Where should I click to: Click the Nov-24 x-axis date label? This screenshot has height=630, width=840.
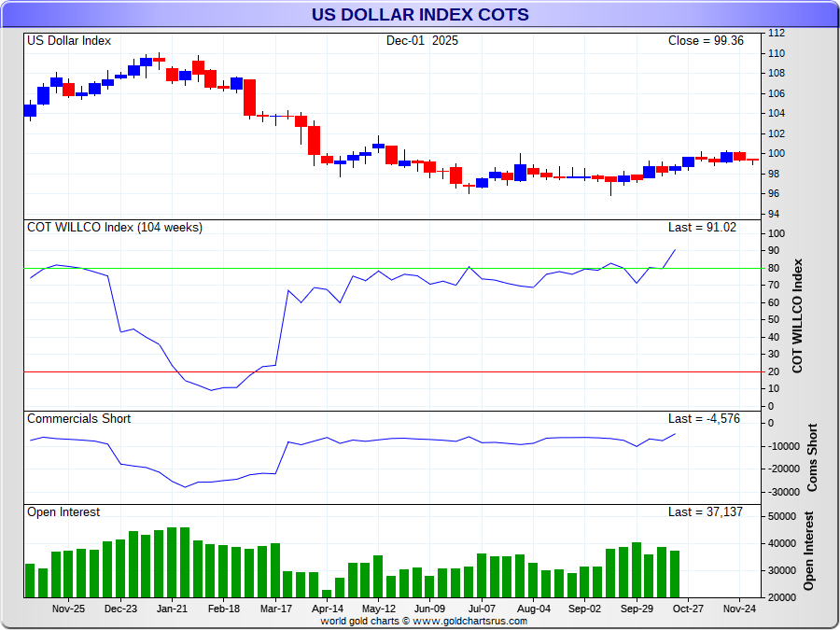tap(740, 608)
